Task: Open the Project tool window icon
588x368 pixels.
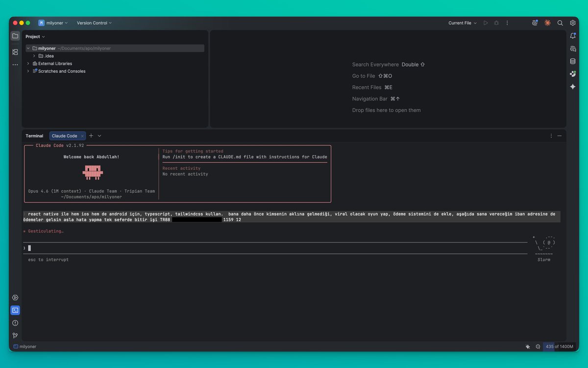Action: pos(15,36)
